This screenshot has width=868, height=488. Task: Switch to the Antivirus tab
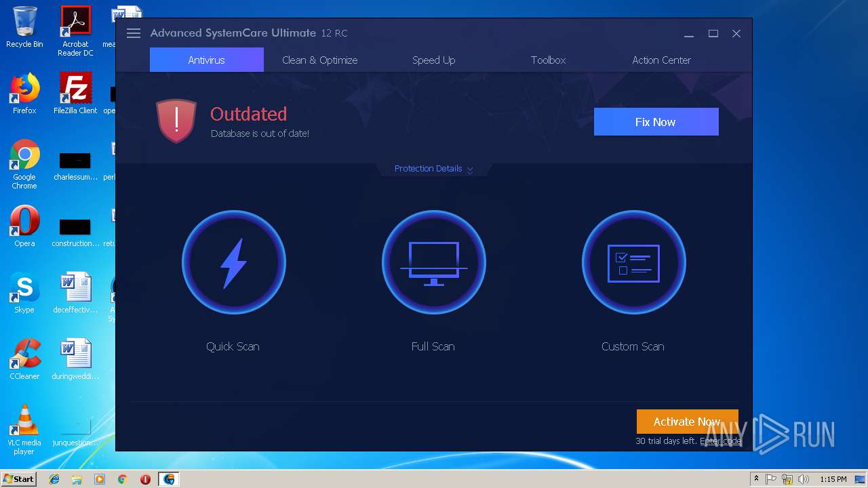point(206,60)
